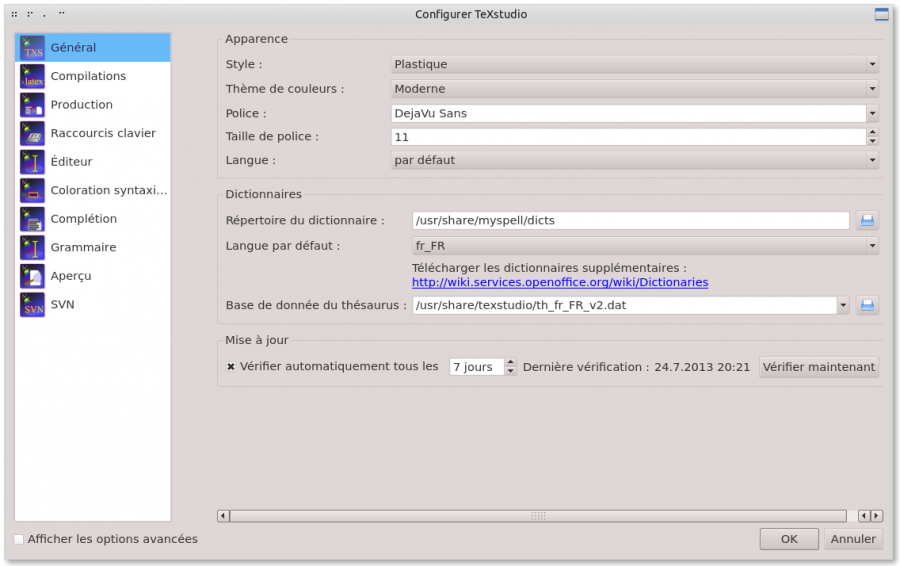This screenshot has height=566, width=900.
Task: Open the SVN settings page
Action: click(x=92, y=305)
